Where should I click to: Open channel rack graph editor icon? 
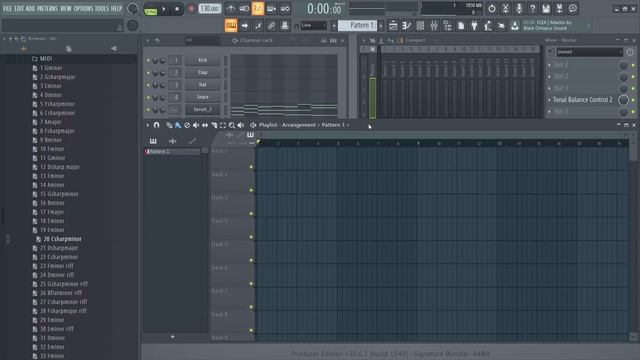324,40
